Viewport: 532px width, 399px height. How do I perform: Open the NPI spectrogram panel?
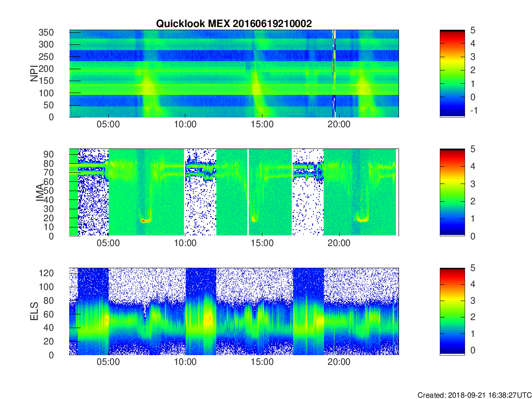(234, 74)
